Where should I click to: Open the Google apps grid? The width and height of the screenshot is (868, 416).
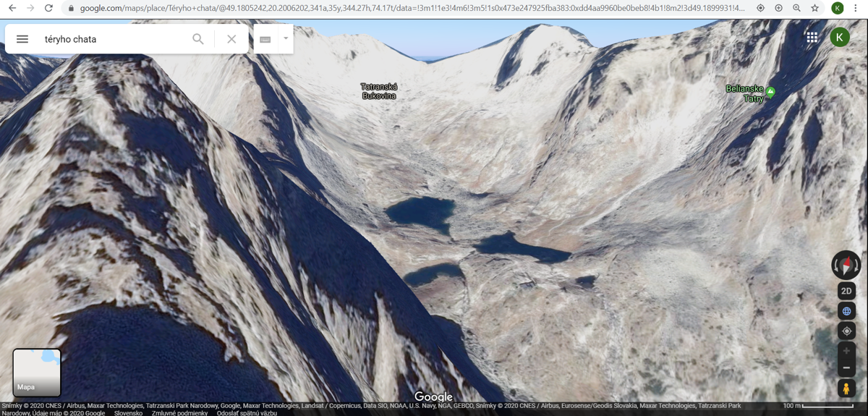812,38
